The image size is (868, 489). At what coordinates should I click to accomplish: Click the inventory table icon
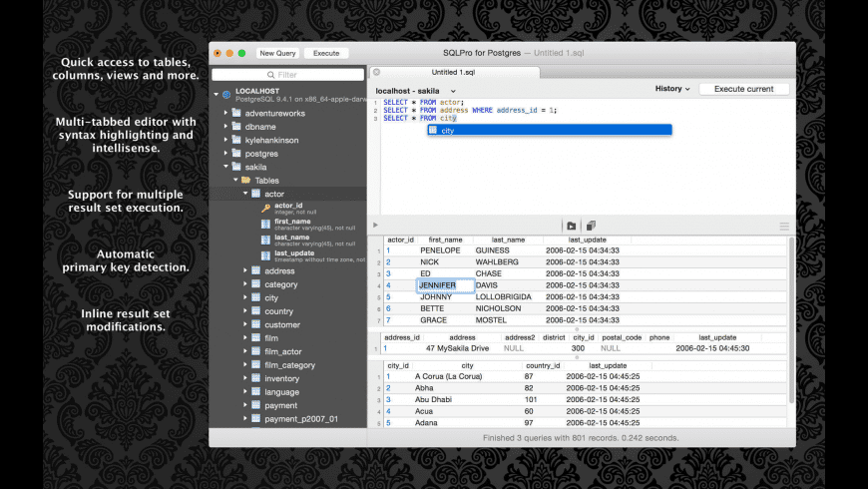[255, 378]
